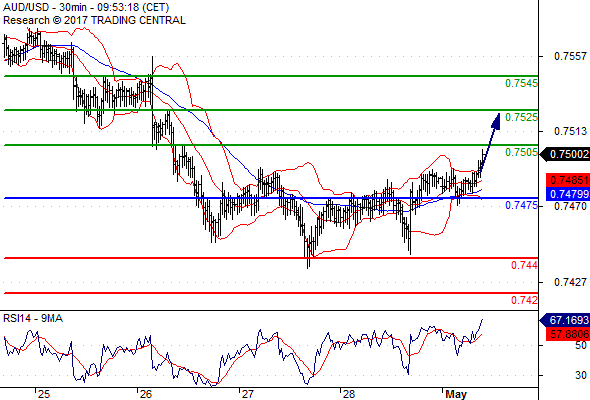
Task: Click the RSI 30 level axis label
Action: [x=581, y=375]
